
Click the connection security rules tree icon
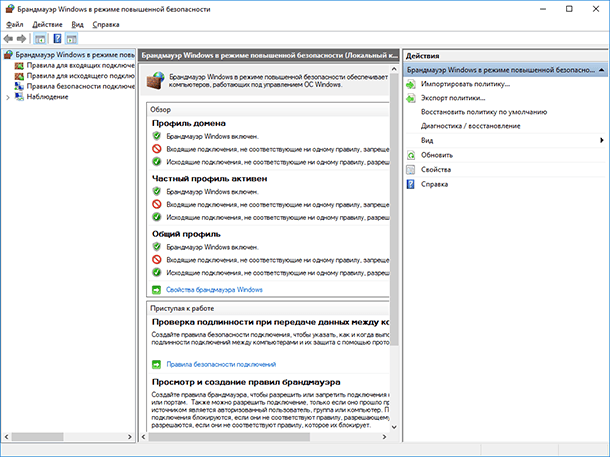(19, 86)
